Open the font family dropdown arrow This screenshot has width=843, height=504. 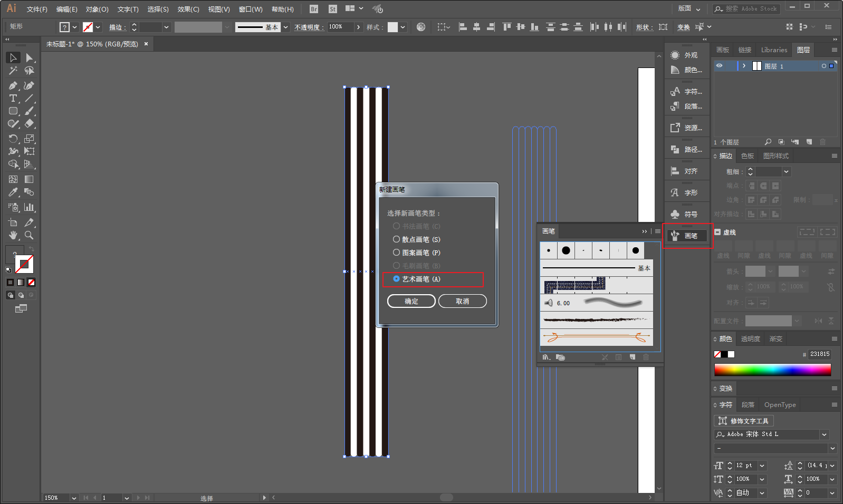click(x=824, y=434)
